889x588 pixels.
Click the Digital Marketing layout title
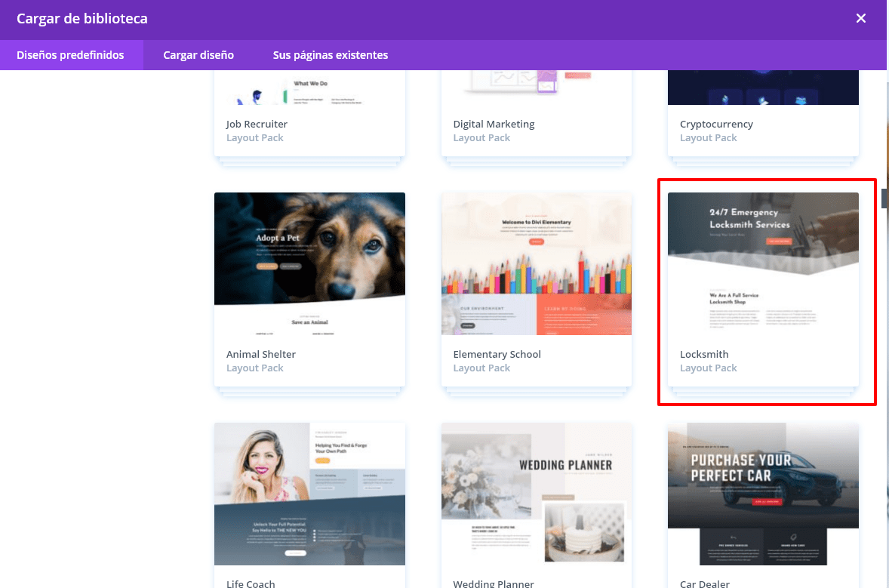pyautogui.click(x=494, y=125)
